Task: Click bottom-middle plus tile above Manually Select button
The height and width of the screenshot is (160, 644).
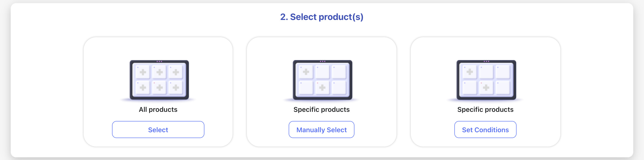Action: pyautogui.click(x=322, y=88)
